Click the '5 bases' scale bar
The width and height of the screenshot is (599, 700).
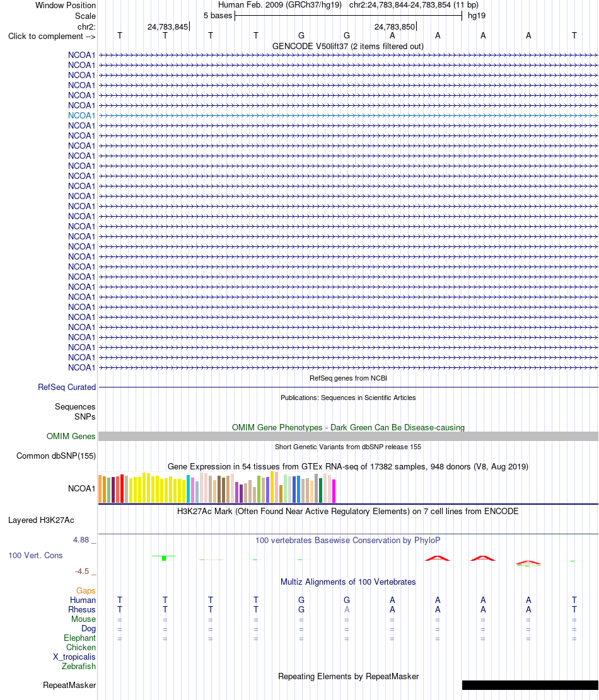[x=348, y=16]
